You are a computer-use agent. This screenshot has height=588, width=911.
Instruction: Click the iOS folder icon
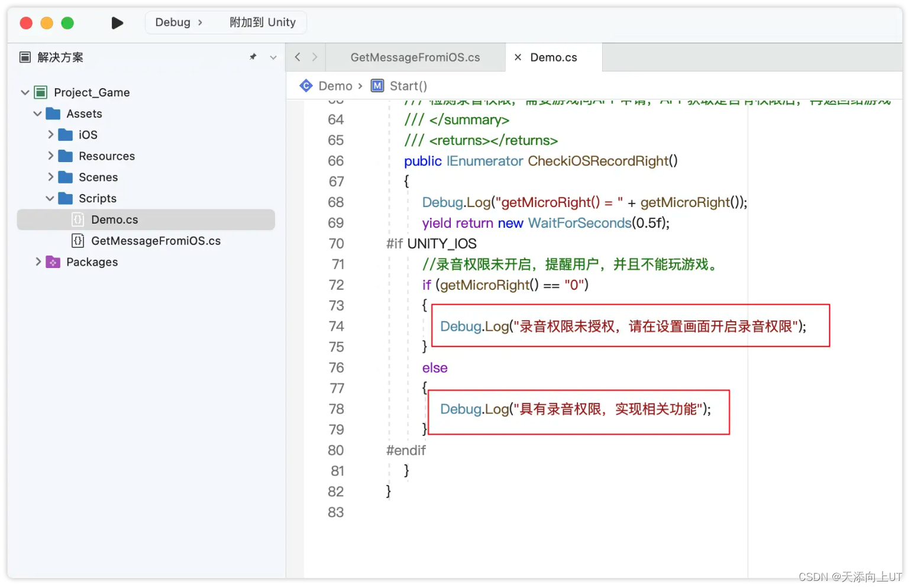[x=66, y=135]
